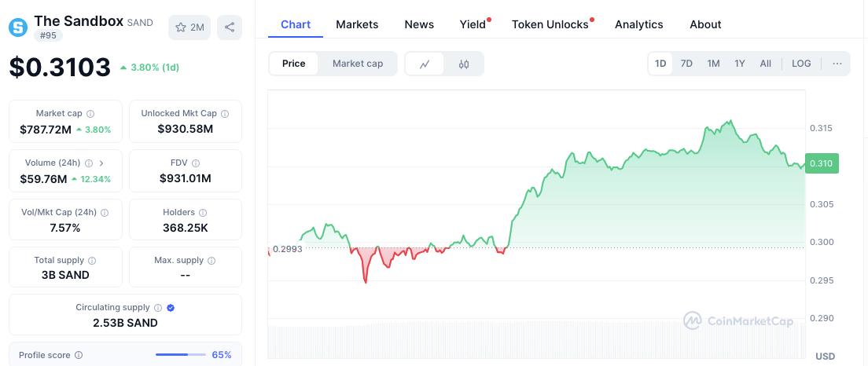Screen dimensions: 868x366
Task: Click the verified circulating supply badge
Action: click(171, 308)
